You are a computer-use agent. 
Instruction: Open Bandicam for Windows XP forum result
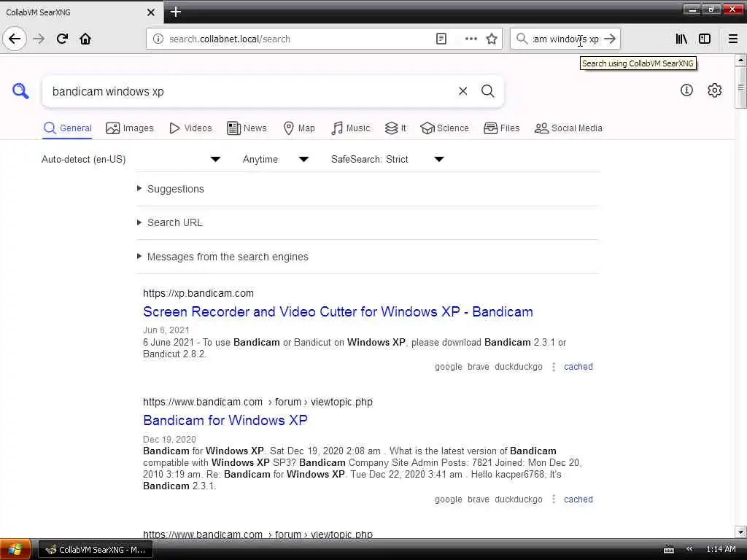[225, 420]
